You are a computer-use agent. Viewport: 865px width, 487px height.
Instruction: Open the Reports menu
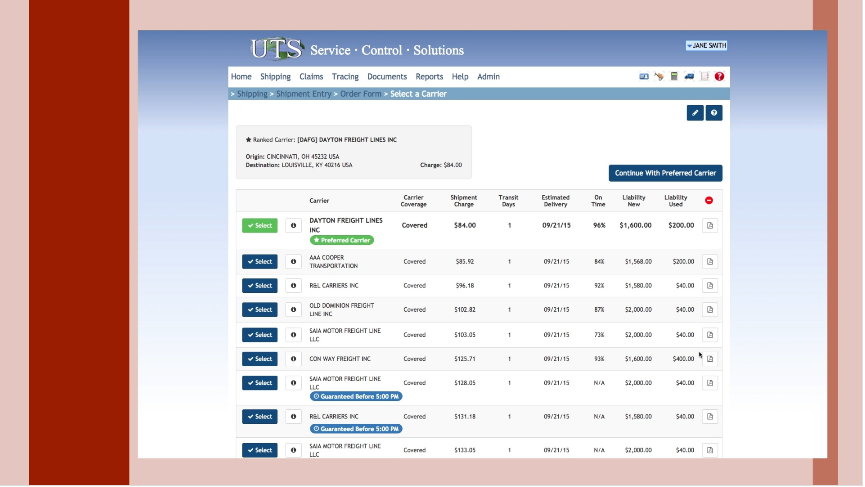point(429,77)
